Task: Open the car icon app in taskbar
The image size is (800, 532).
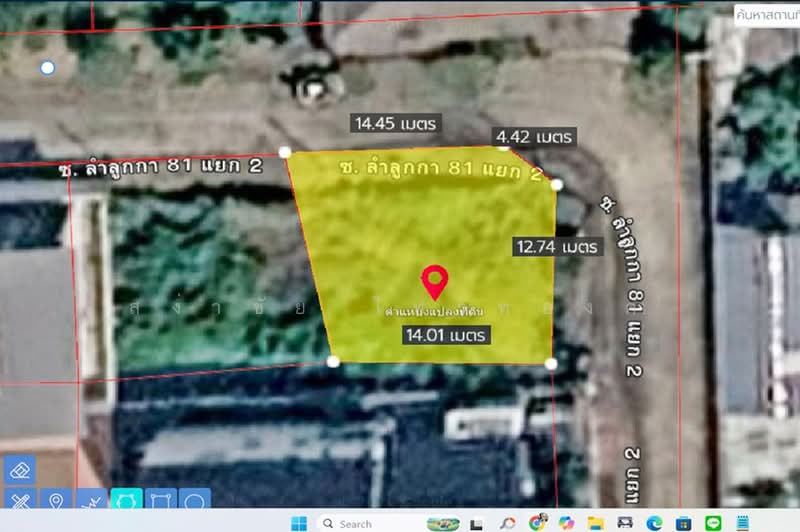Action: (625, 523)
